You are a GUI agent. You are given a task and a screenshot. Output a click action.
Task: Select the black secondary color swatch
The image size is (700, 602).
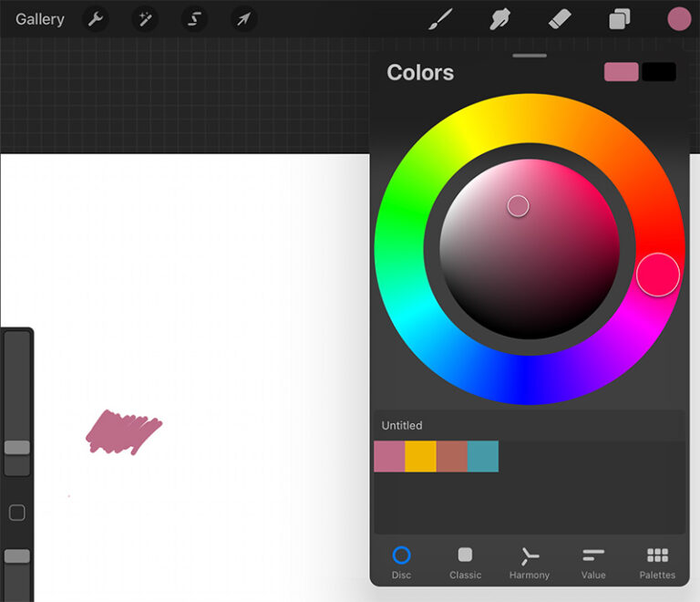pos(659,72)
